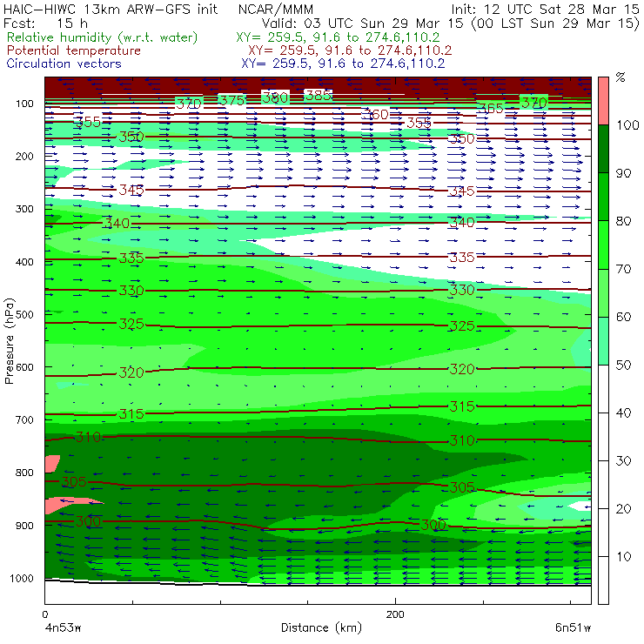Viewport: 644px width, 644px height.
Task: Click the 'Valid: 03 UTC Sun 29 Mar 15' text
Action: point(363,23)
